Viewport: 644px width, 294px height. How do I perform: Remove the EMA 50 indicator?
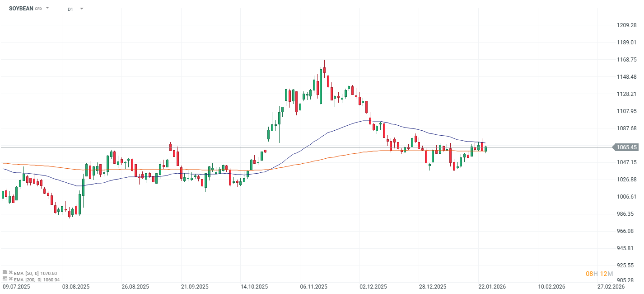[10, 273]
